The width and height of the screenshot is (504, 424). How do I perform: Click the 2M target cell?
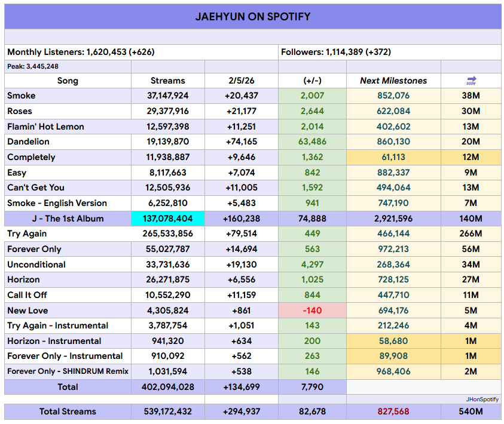click(x=471, y=371)
